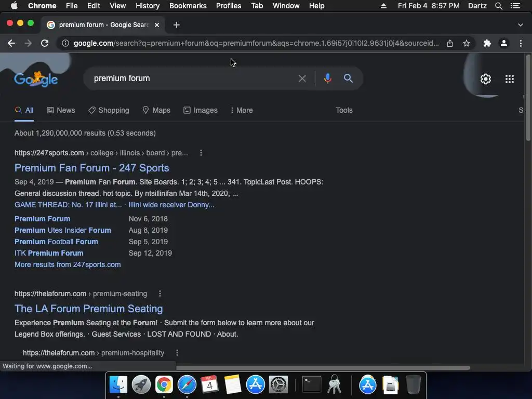Clear the search box with the X icon
The height and width of the screenshot is (399, 532).
click(302, 78)
